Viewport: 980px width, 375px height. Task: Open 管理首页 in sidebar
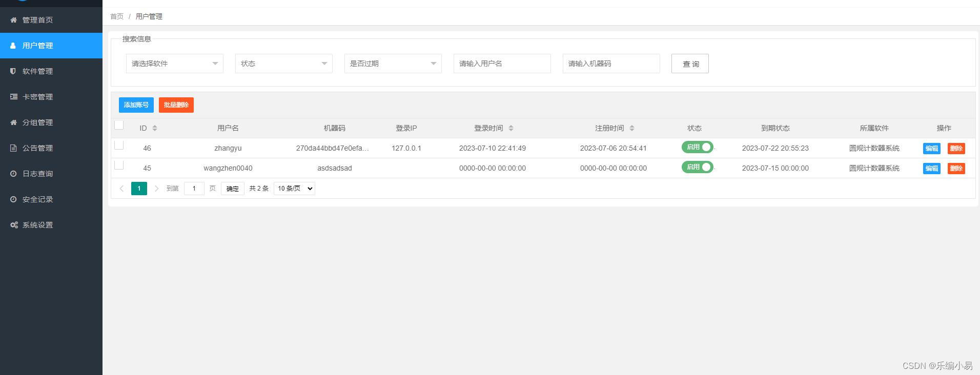pyautogui.click(x=51, y=20)
